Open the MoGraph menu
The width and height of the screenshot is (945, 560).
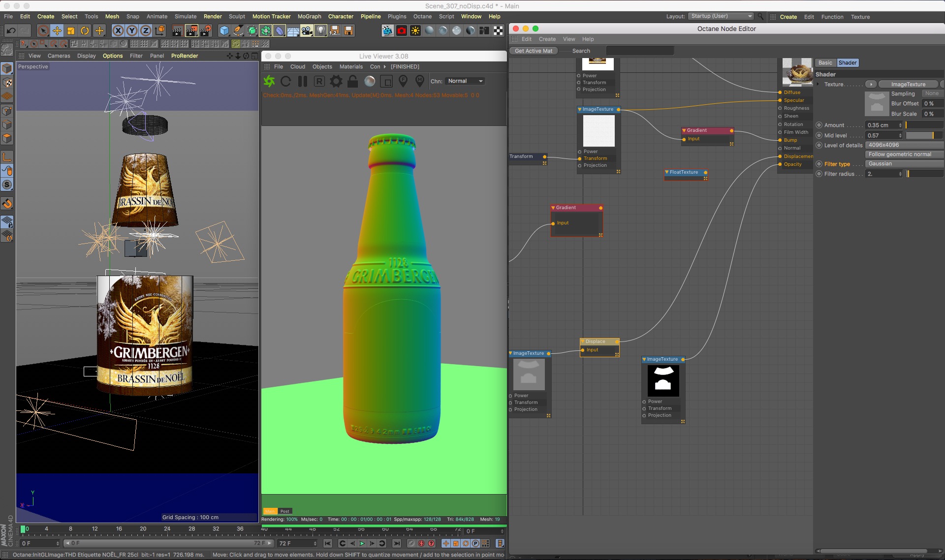pos(309,16)
